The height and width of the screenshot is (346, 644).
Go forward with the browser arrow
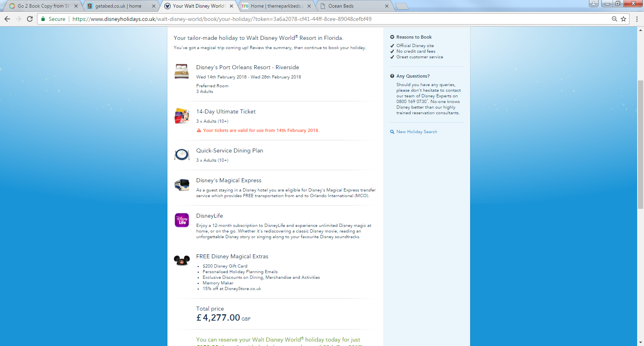(x=19, y=19)
